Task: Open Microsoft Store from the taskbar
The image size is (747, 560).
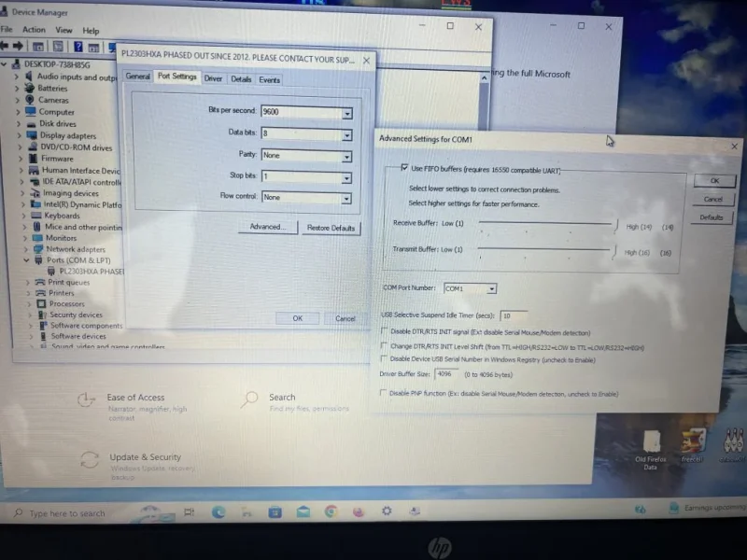Action: coord(275,512)
